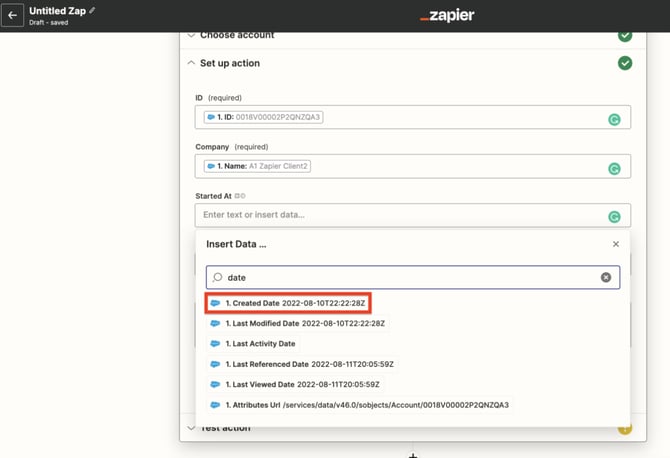
Task: Click the Zapier logo
Action: (x=447, y=15)
